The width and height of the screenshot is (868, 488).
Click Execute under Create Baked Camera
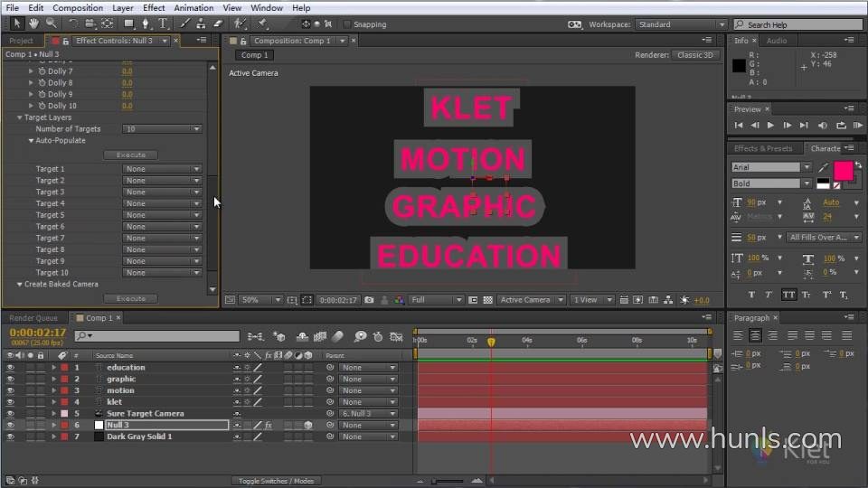coord(130,299)
